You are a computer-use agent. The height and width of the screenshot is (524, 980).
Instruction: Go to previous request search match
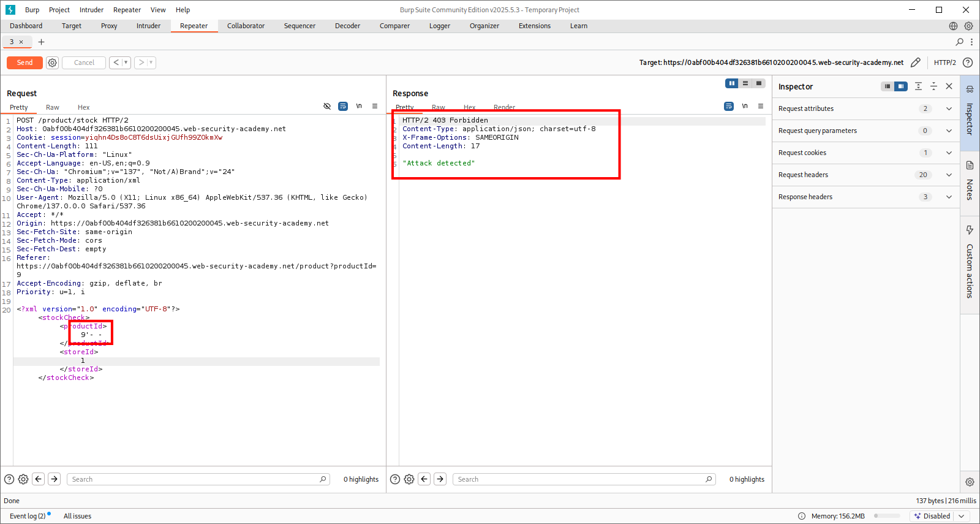pos(39,479)
